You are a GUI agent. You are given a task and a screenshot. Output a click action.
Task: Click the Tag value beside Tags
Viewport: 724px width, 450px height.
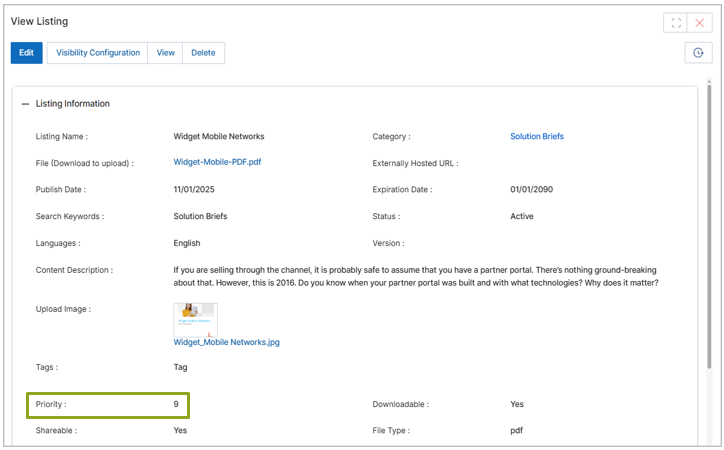[x=181, y=367]
